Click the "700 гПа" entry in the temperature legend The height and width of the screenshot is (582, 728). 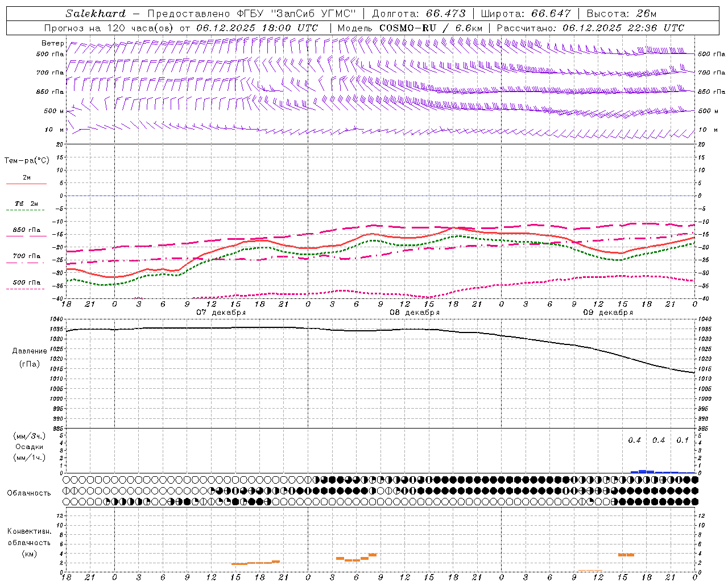(27, 256)
